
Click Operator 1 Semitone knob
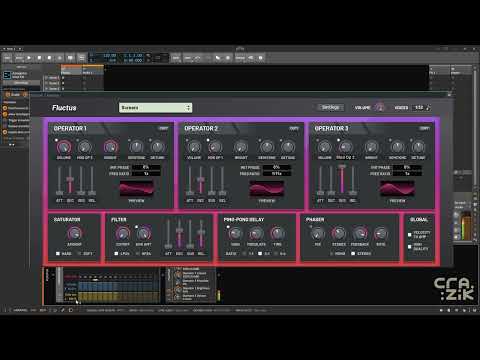tap(136, 147)
